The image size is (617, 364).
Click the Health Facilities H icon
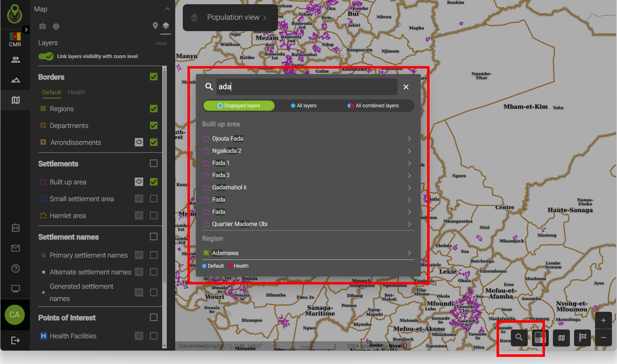43,336
